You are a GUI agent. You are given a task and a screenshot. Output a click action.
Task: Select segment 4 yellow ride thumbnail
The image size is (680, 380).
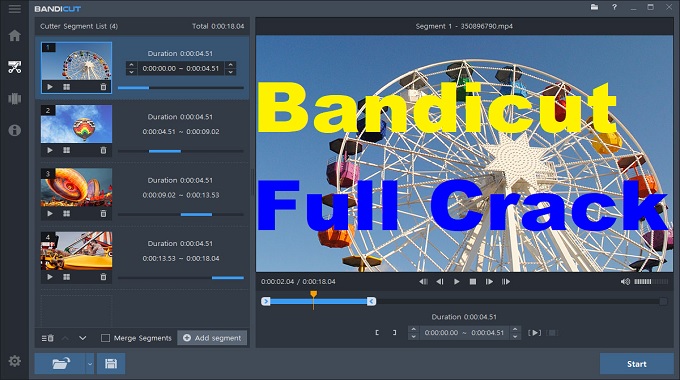tap(76, 251)
